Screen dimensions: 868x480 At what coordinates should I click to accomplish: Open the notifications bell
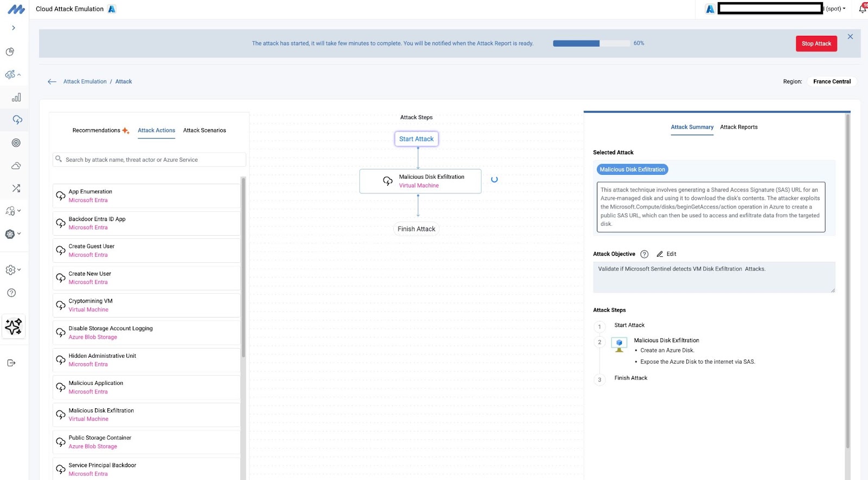863,9
